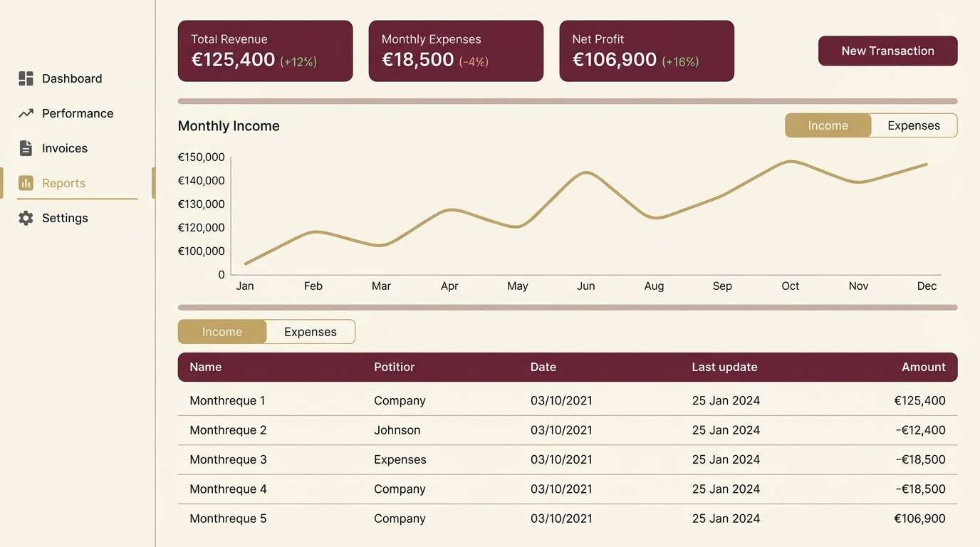Navigate to Invoices via the sidebar menu
This screenshot has height=547, width=980.
64,147
